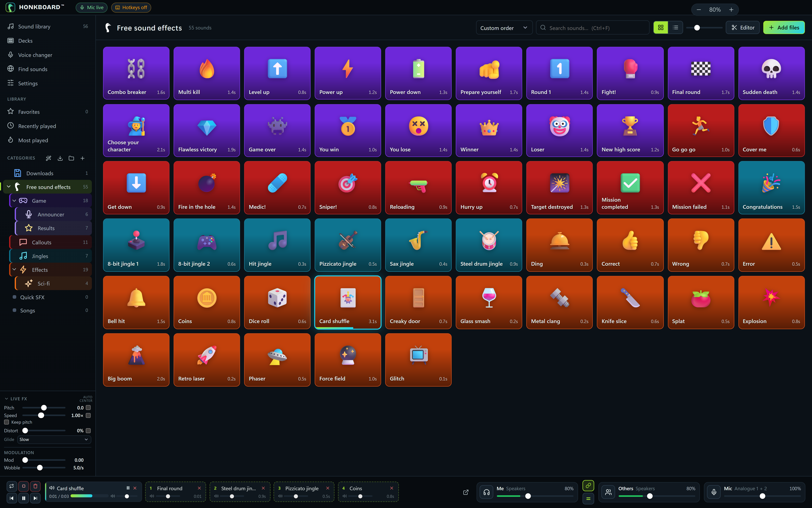Tick the Pitch auto center checkbox
Screen dimensions: 812x508
coord(88,408)
